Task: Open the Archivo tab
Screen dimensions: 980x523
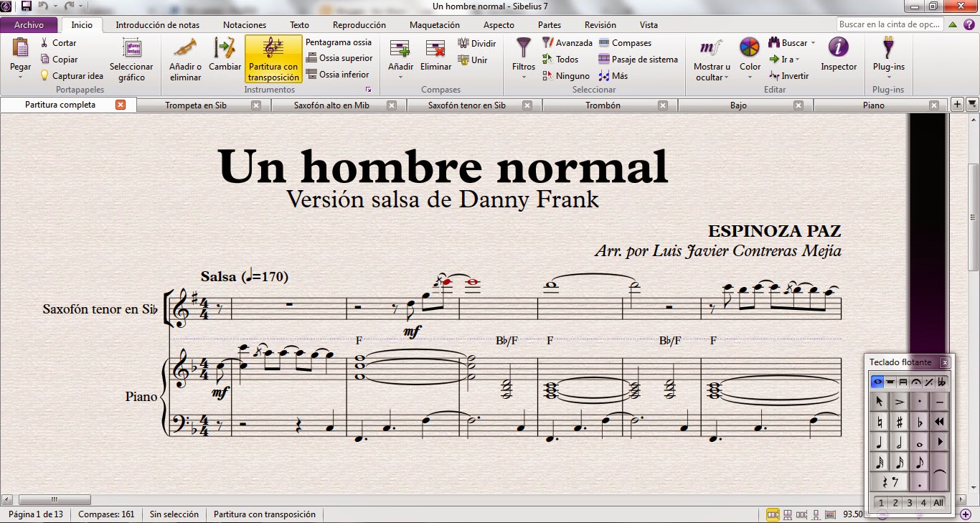Action: coord(29,24)
